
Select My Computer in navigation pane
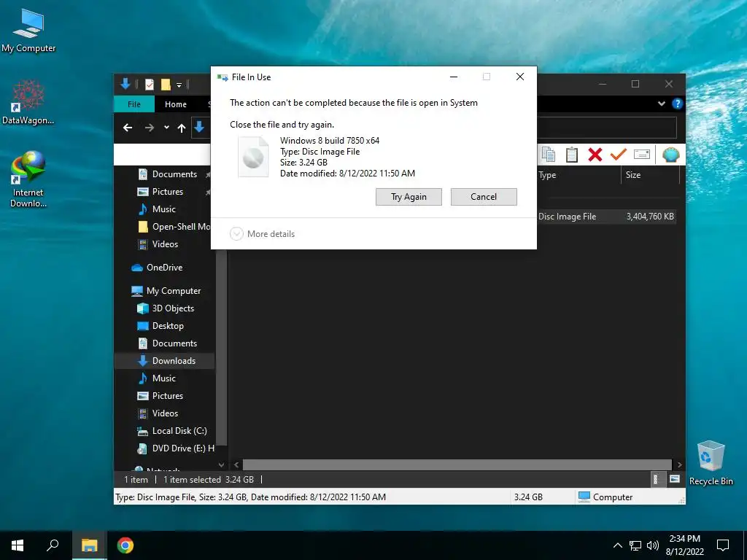tap(164, 291)
